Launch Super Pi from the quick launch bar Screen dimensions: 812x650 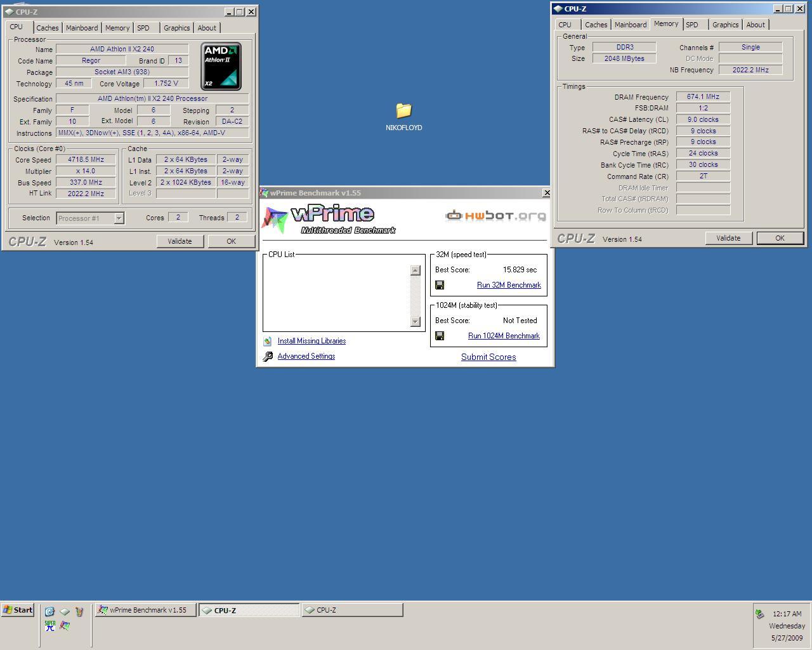[x=49, y=625]
